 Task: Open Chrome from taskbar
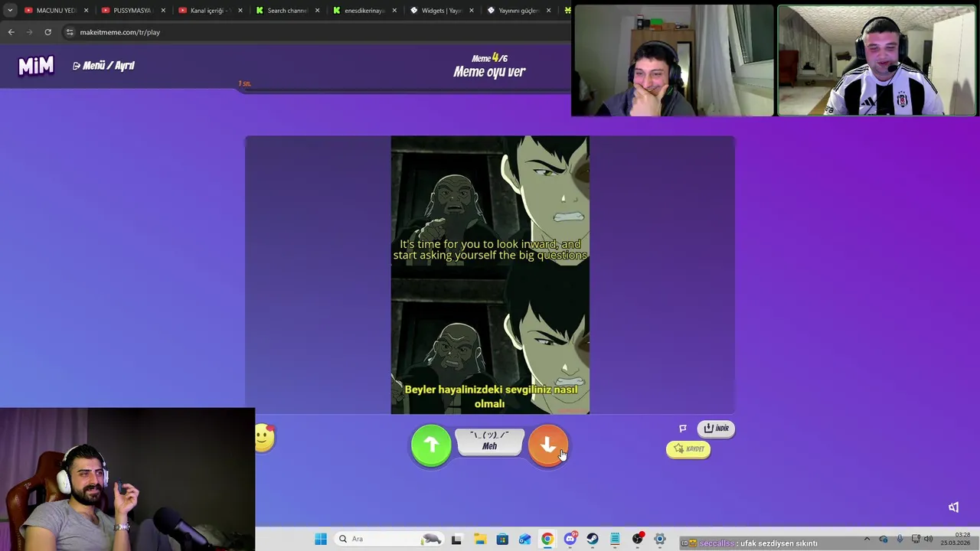point(547,539)
